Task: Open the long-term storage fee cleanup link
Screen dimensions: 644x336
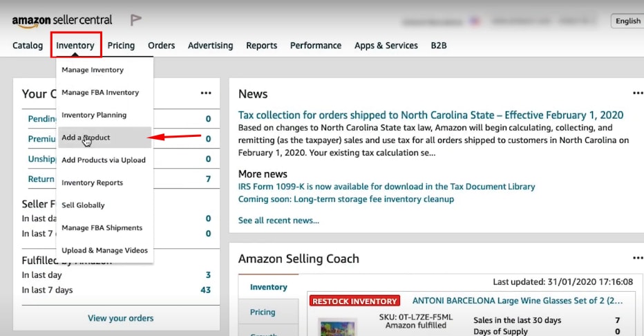Action: (345, 199)
